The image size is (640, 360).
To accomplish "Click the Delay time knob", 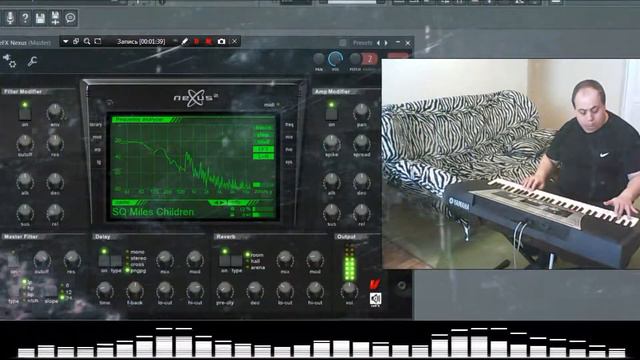I will (x=104, y=291).
